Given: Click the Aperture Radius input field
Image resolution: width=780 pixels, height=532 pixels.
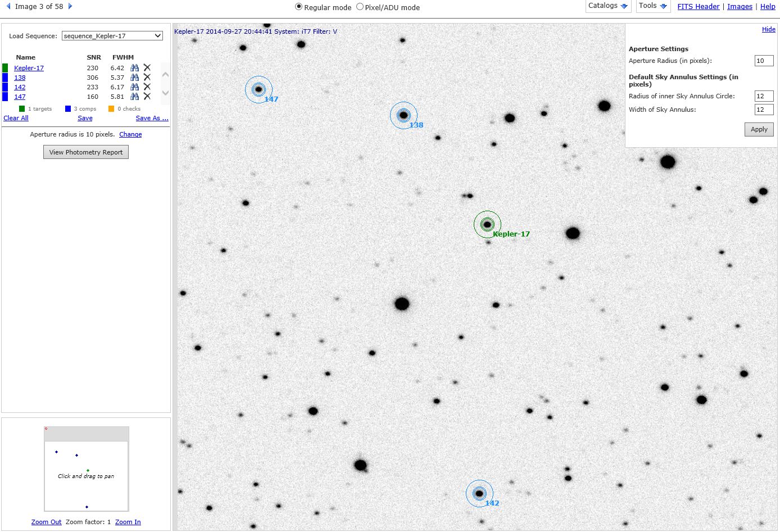Looking at the screenshot, I should 763,61.
